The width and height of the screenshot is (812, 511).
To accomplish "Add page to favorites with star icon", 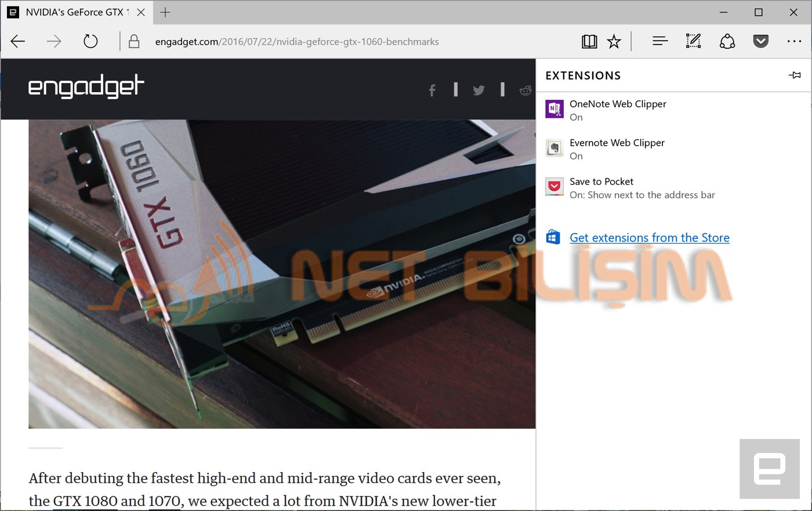I will 614,41.
